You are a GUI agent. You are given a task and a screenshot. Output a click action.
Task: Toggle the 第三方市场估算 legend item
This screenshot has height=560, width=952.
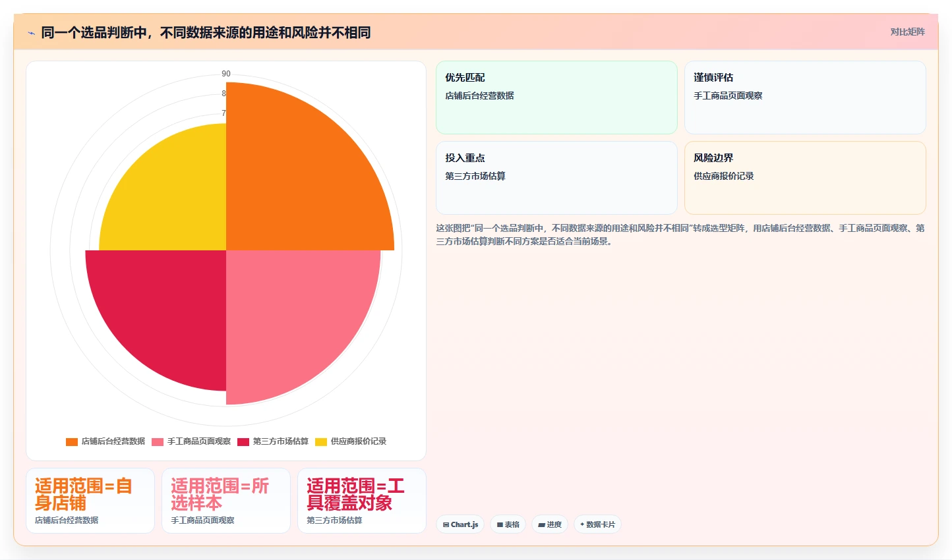[273, 441]
